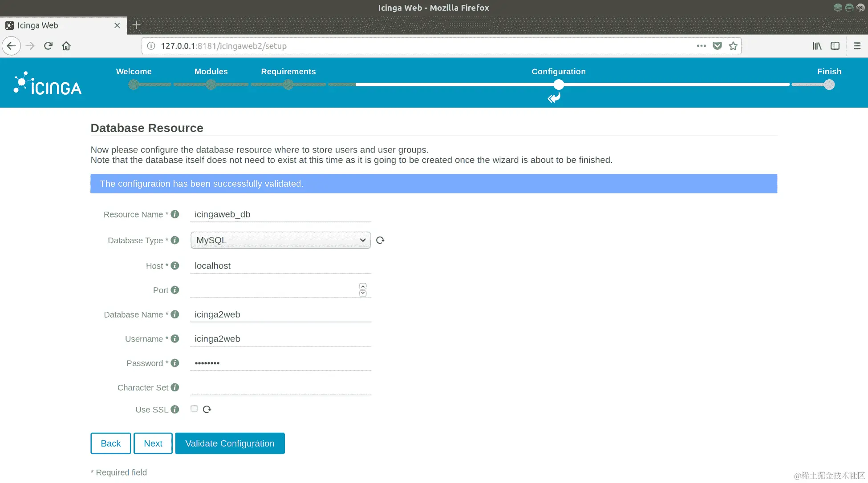Viewport: 868px width, 483px height.
Task: Click info icon beside Character Set
Action: pos(175,387)
